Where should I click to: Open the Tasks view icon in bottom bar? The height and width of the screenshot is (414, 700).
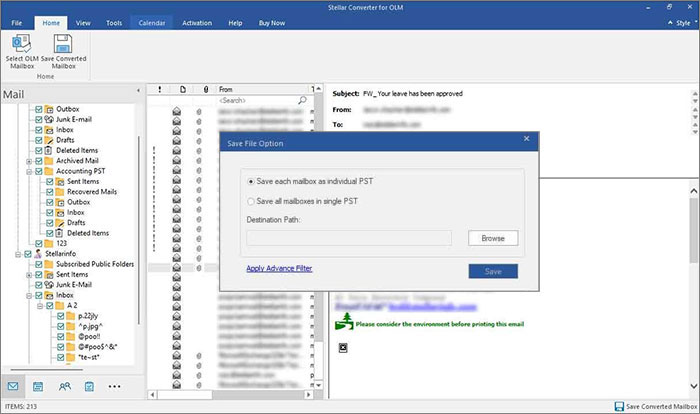[x=89, y=386]
